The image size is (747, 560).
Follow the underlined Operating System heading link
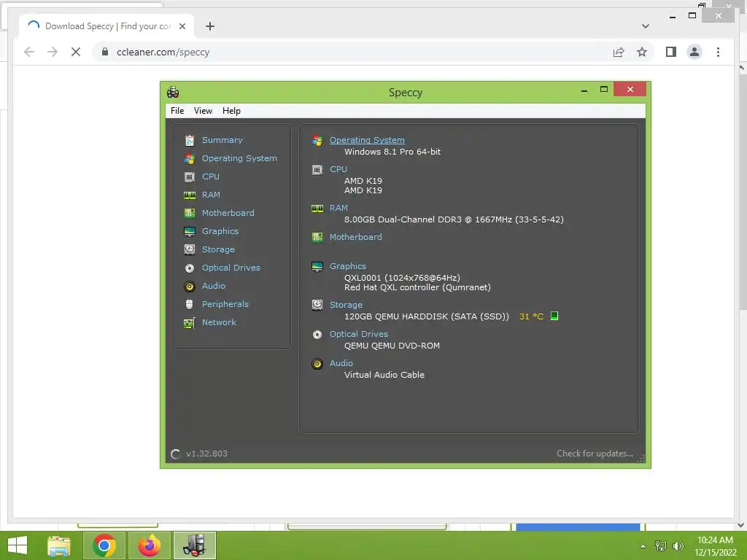368,140
